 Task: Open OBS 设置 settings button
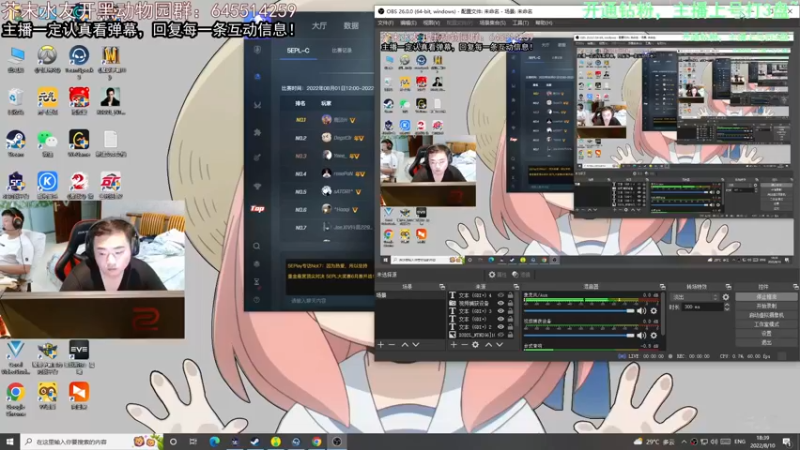point(766,334)
